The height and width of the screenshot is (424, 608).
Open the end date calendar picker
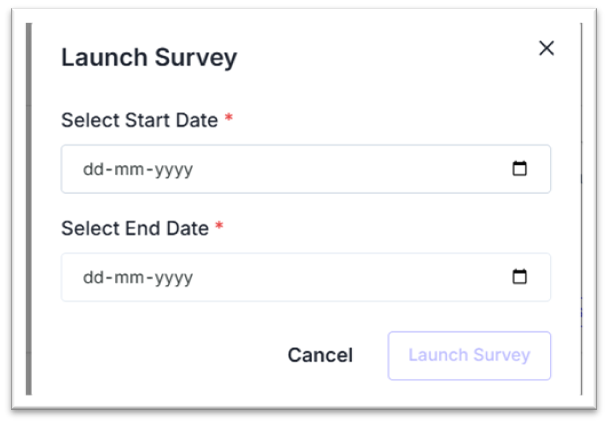[x=520, y=277]
